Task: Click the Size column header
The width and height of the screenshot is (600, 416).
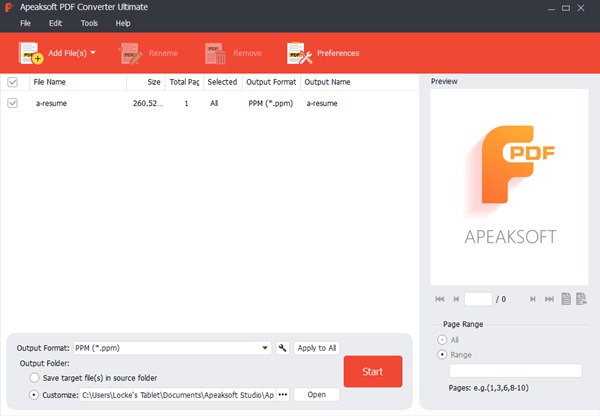Action: [146, 82]
